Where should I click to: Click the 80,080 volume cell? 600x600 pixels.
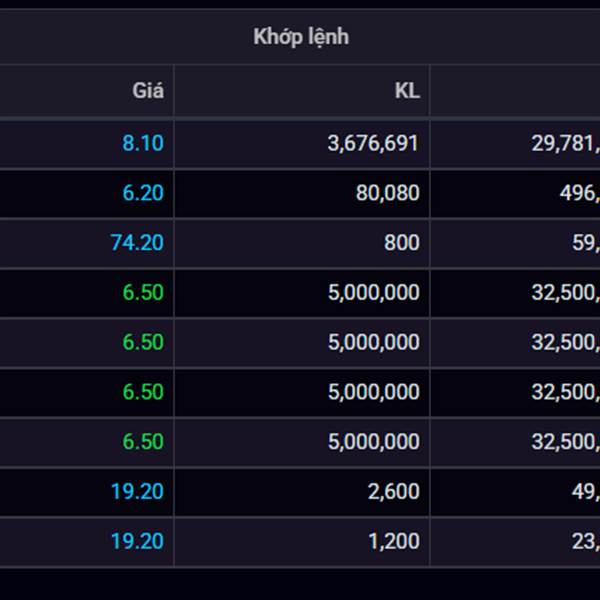click(x=387, y=193)
